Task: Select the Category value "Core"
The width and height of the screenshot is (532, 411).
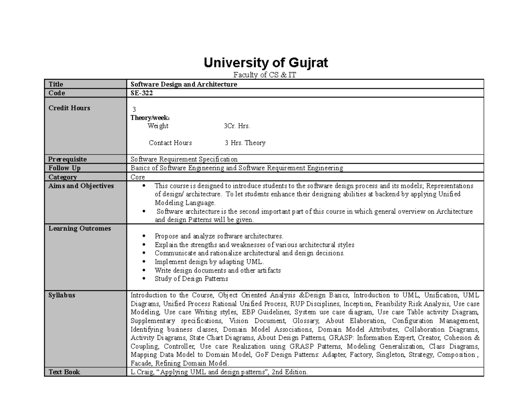Action: (136, 176)
